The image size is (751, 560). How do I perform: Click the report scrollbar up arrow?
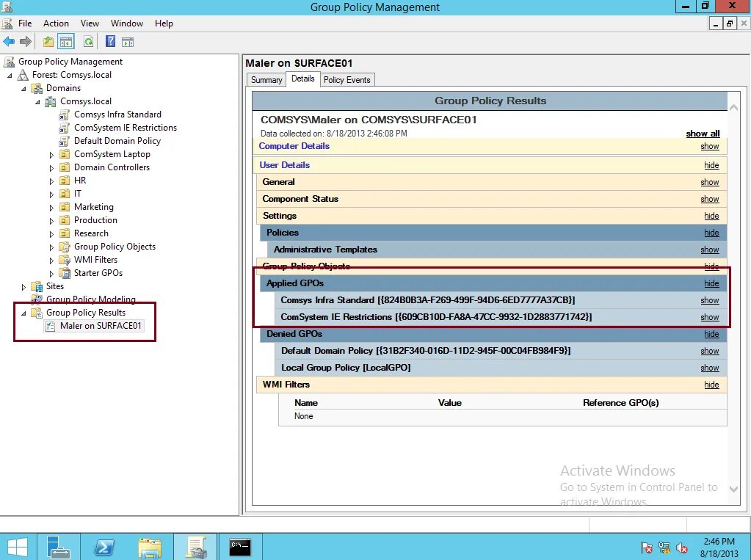tap(734, 108)
